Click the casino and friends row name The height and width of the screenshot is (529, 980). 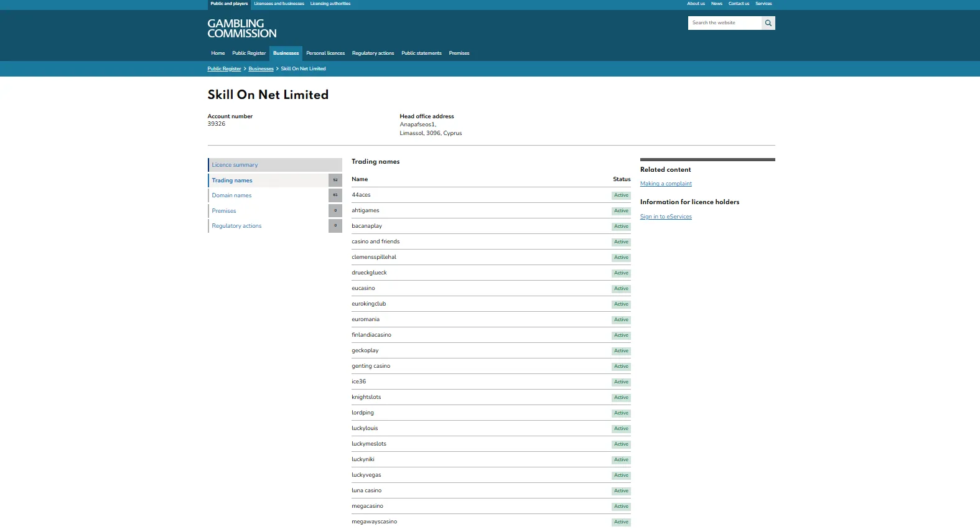(x=375, y=241)
